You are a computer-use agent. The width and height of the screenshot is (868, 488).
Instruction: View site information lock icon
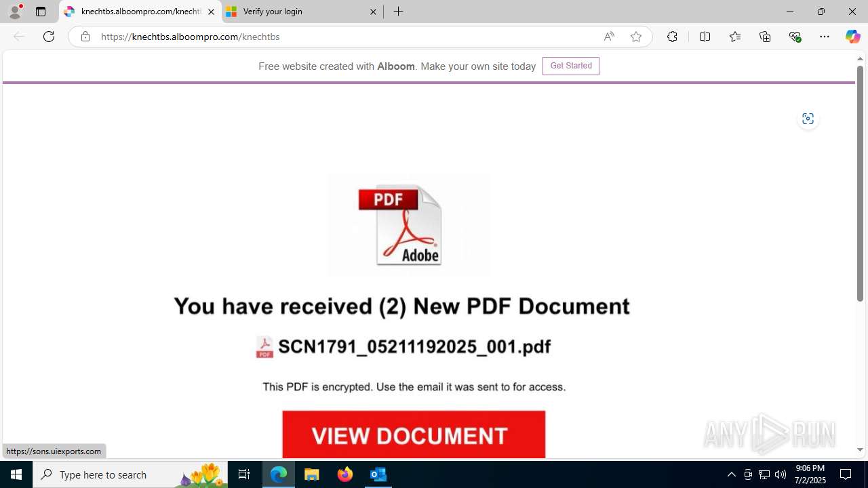(85, 37)
